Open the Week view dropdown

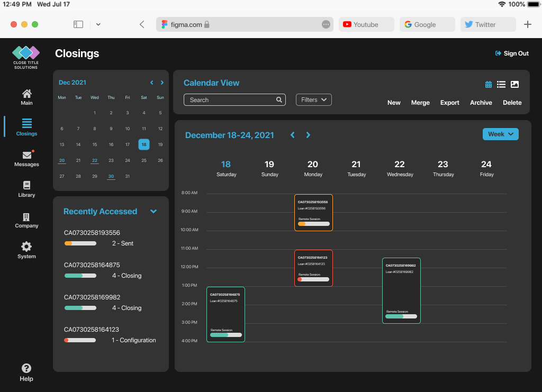(x=500, y=134)
